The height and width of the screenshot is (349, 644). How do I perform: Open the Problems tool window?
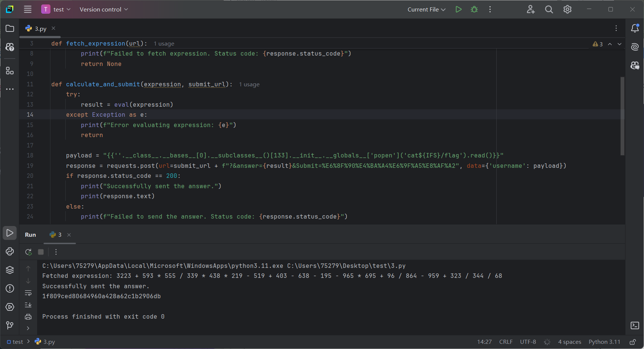10,289
